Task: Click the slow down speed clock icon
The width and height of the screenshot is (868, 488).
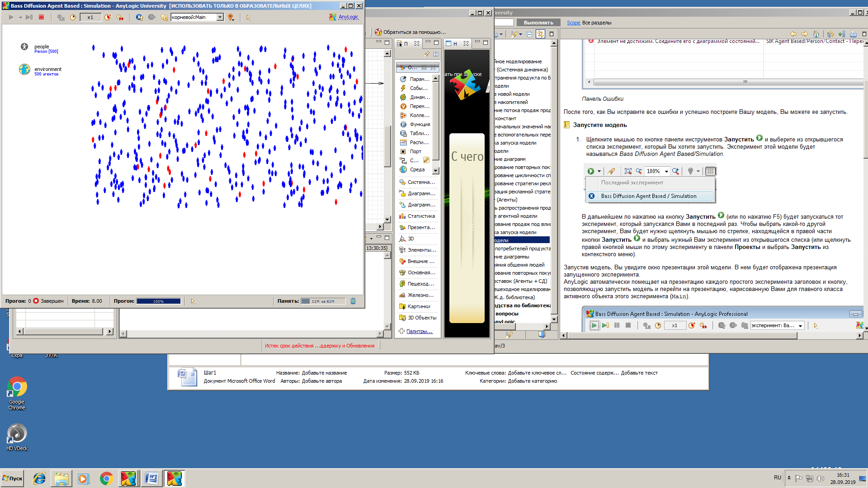Action: click(73, 17)
